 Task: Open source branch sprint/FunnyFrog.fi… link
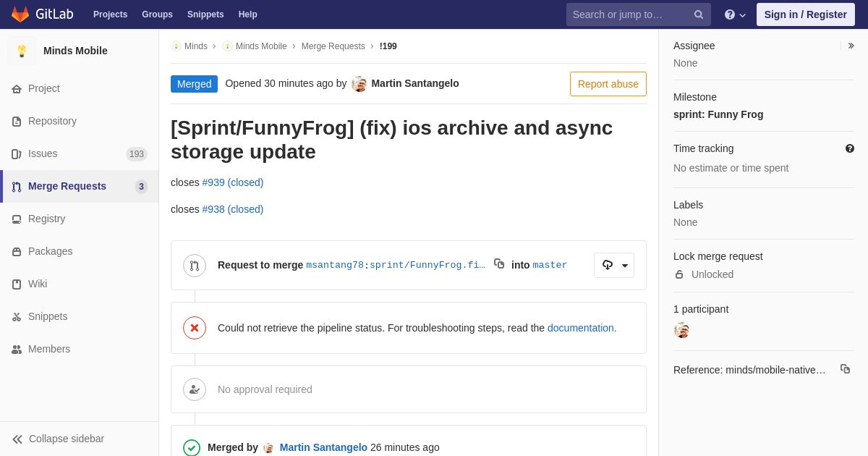click(427, 265)
